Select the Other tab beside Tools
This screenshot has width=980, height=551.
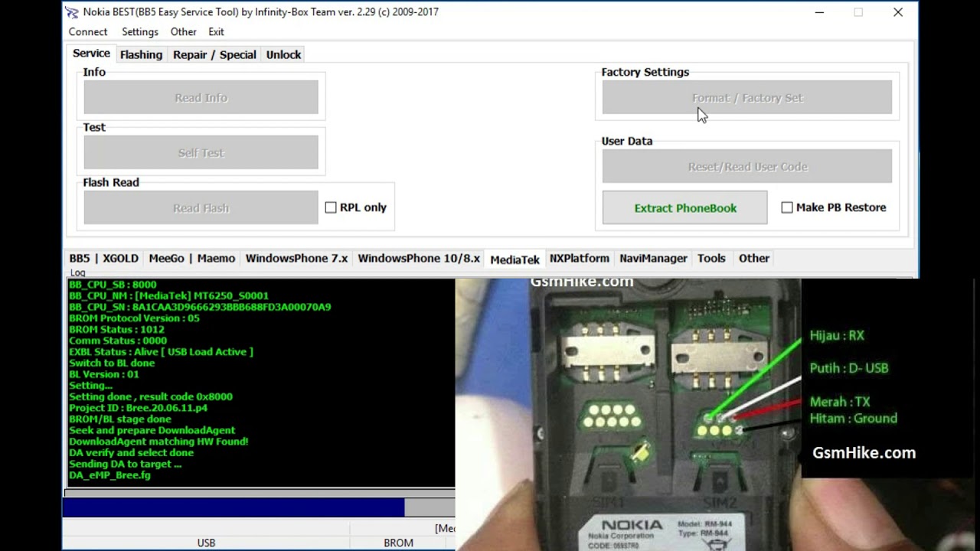click(754, 258)
